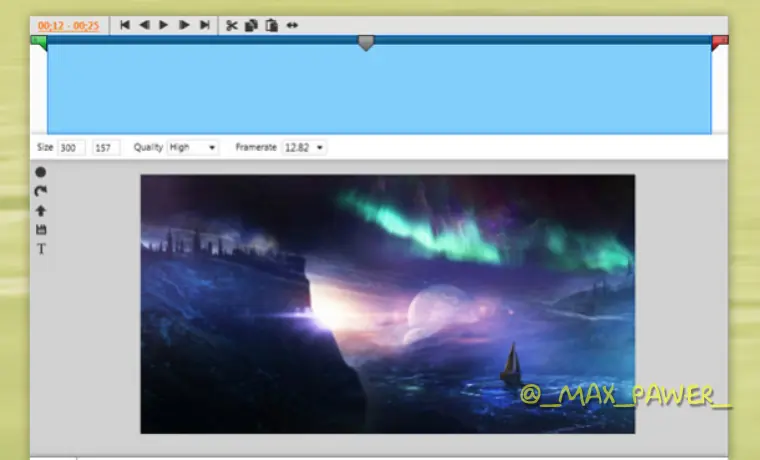Click the upload arrow icon
Screen dimensions: 760x460
tap(41, 210)
